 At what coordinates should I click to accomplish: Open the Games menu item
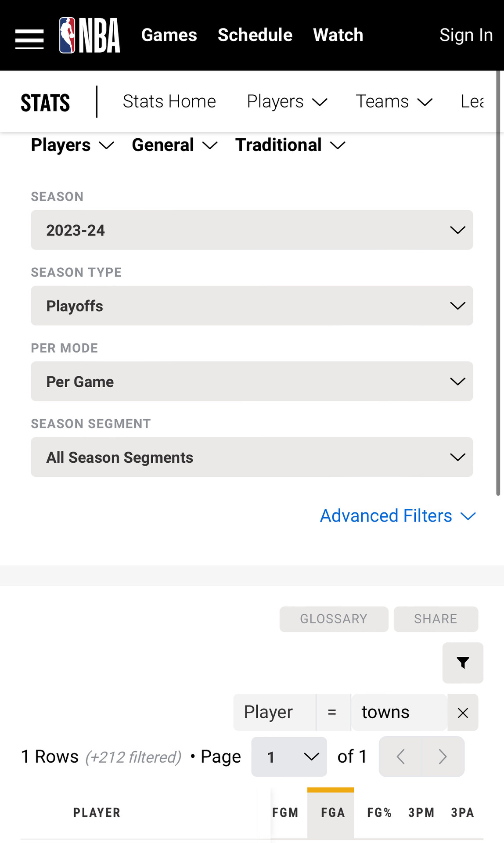(x=169, y=35)
